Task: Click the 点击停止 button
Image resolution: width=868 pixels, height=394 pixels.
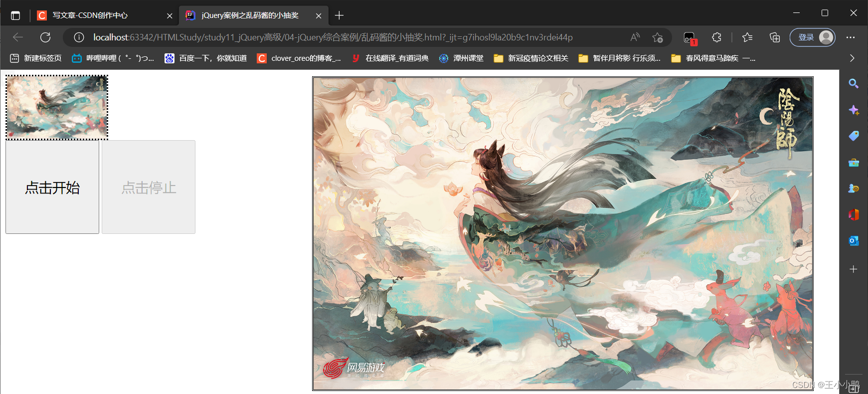Action: tap(149, 187)
